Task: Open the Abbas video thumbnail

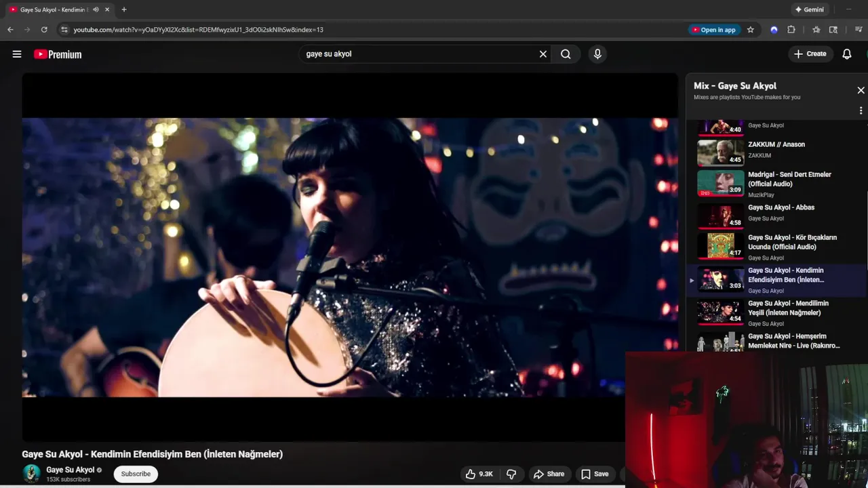Action: (x=720, y=216)
